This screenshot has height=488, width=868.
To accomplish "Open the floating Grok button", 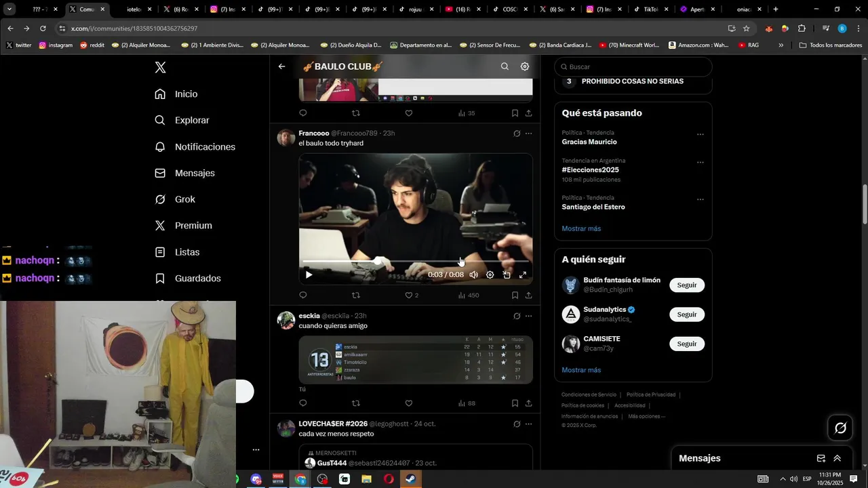I will 841,428.
